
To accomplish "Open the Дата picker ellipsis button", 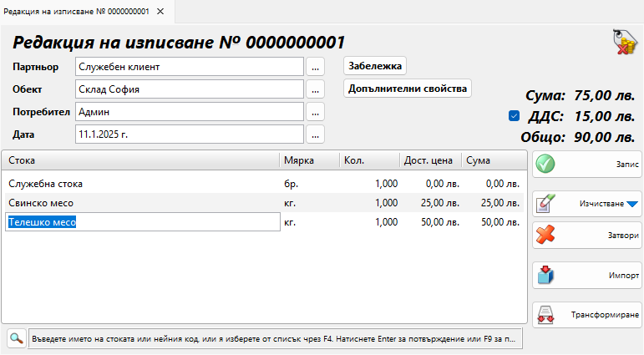I will click(x=315, y=134).
